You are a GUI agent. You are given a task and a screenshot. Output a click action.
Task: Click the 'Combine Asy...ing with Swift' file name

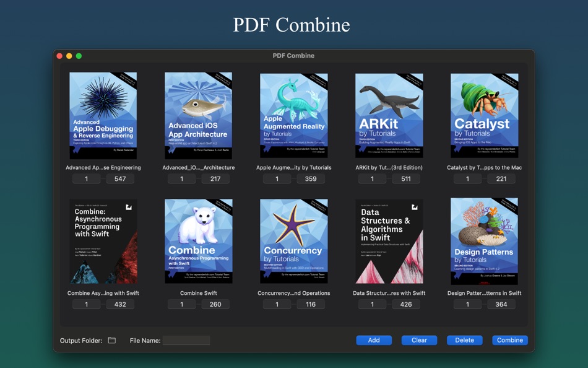(103, 293)
